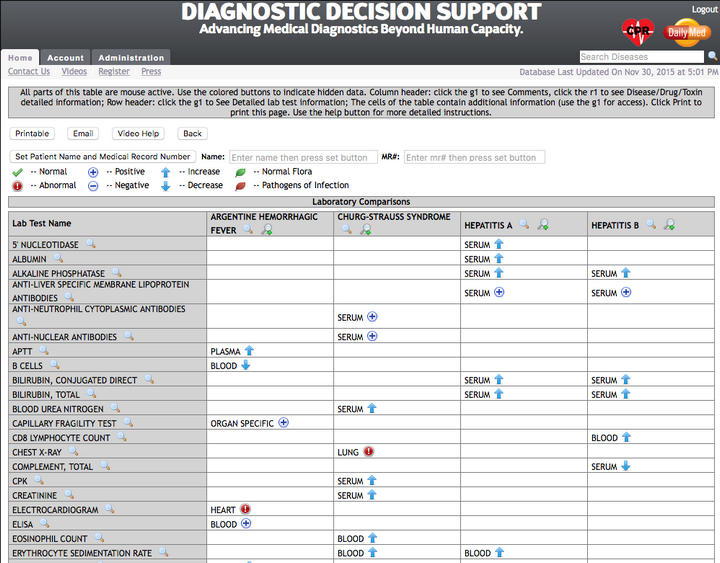Click the Logout link
720x563 pixels.
pos(704,9)
